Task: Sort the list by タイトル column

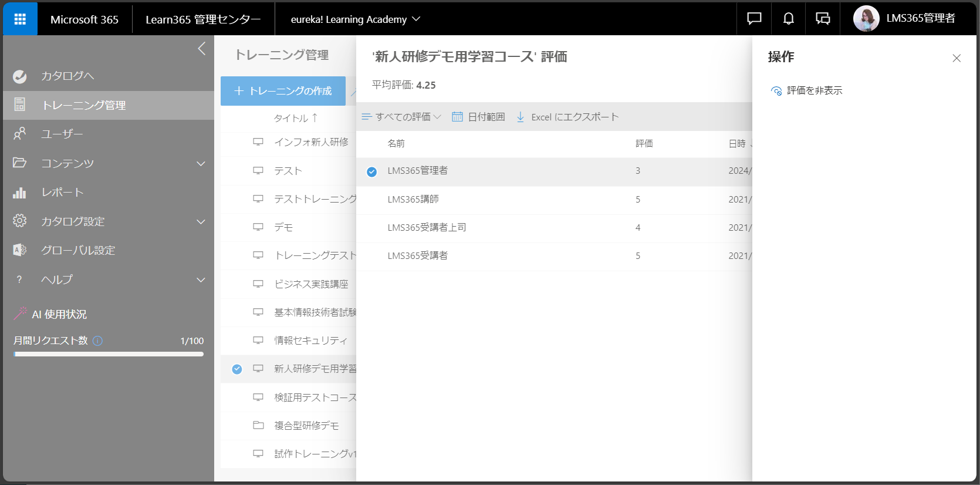Action: [296, 118]
